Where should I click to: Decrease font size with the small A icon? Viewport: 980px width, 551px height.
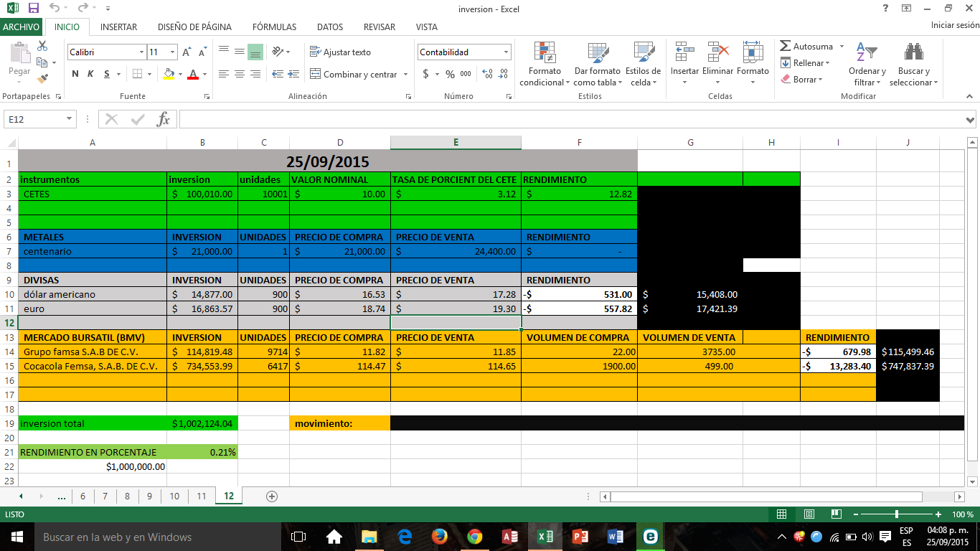point(202,52)
